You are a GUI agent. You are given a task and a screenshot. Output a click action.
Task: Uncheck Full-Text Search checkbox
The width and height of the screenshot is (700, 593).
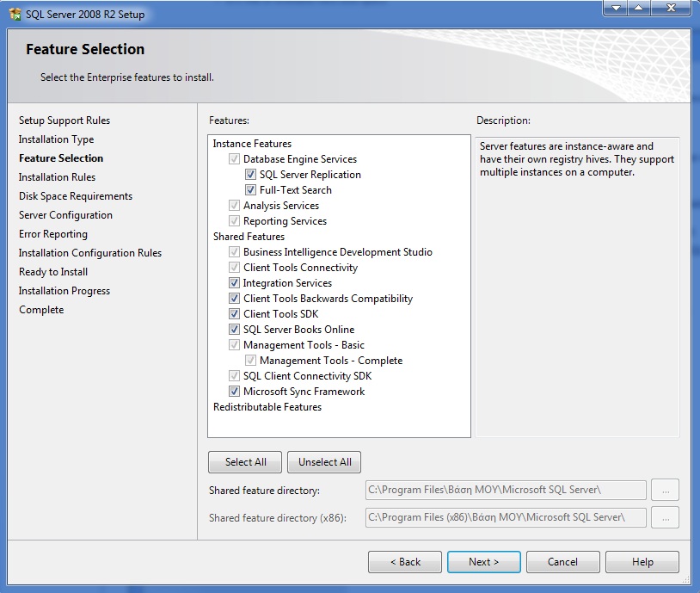pos(250,190)
